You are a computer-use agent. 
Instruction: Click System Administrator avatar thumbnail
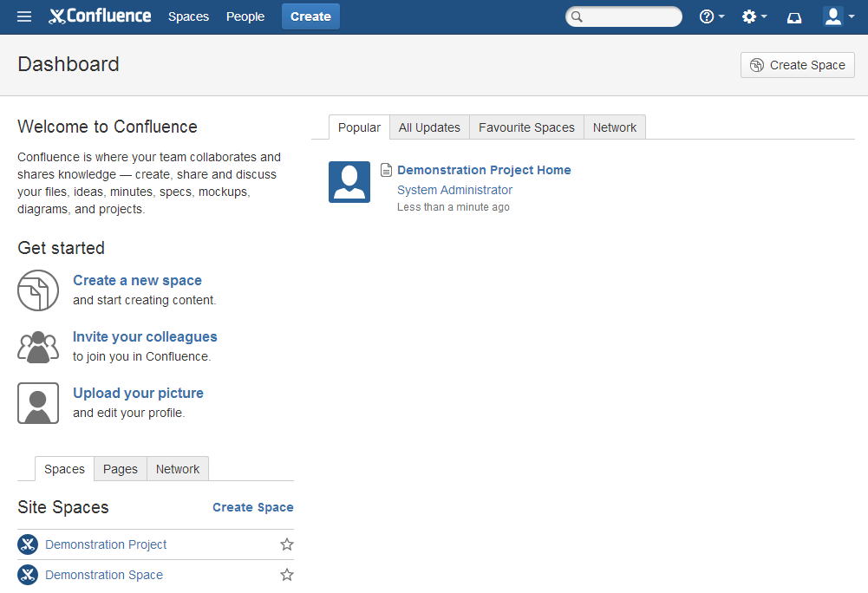(x=349, y=182)
